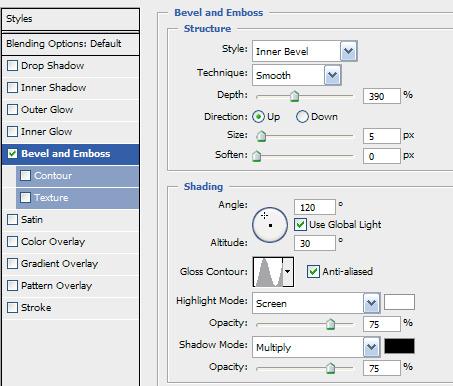The width and height of the screenshot is (453, 386).
Task: Click the Depth value field showing 390
Action: 382,96
